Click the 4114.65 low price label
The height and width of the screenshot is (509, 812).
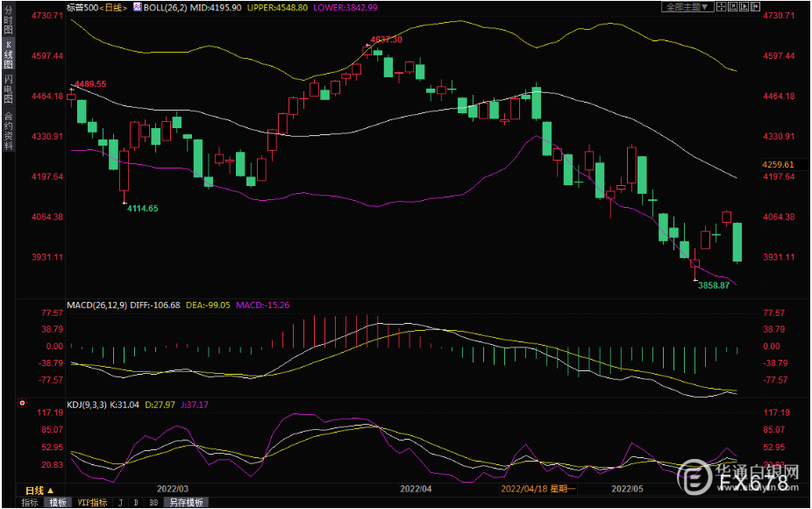tap(142, 208)
